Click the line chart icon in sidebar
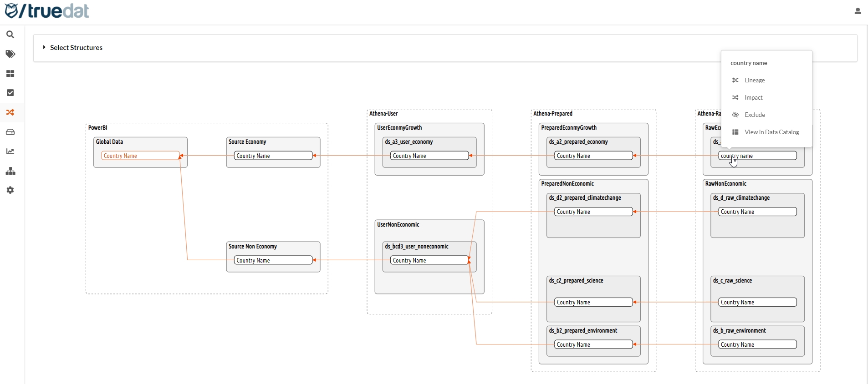This screenshot has width=868, height=384. click(10, 152)
